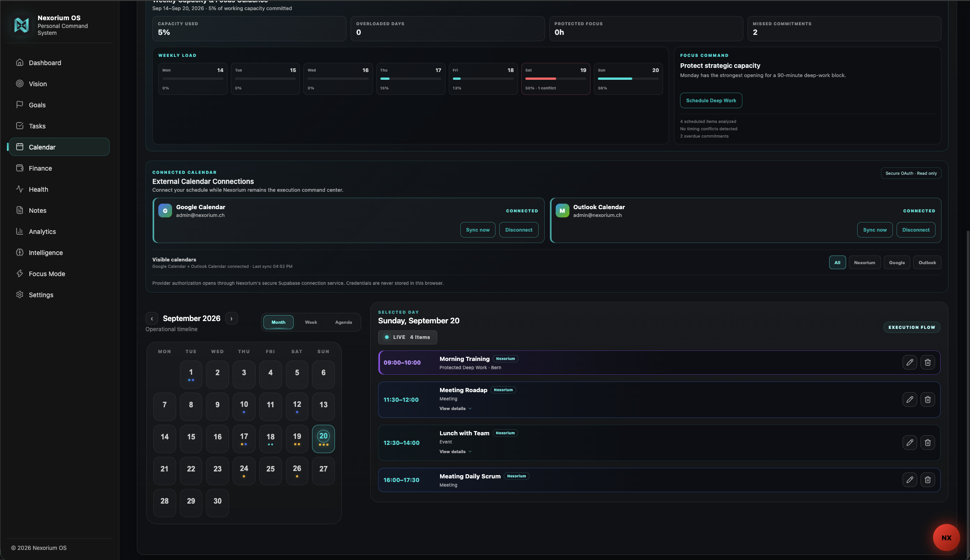Click the Secure OAuth Read only badge
Screen dimensions: 970x560
click(911, 173)
